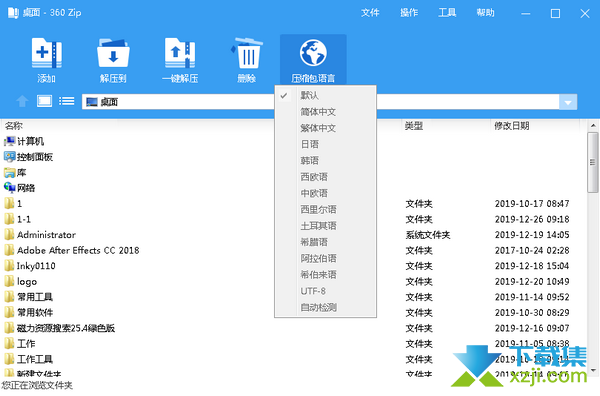The width and height of the screenshot is (600, 396).
Task: Select the checked 默认 language option
Action: (x=326, y=95)
